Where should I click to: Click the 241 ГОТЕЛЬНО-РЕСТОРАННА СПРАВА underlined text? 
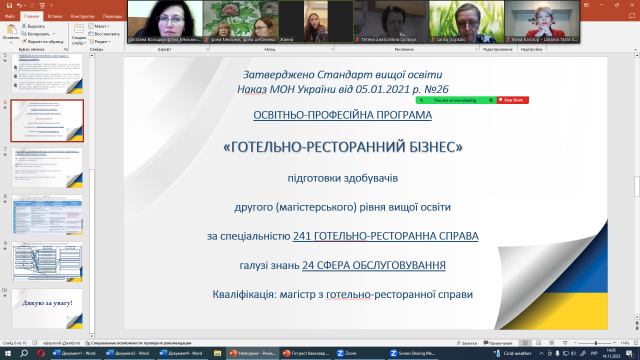pyautogui.click(x=385, y=236)
